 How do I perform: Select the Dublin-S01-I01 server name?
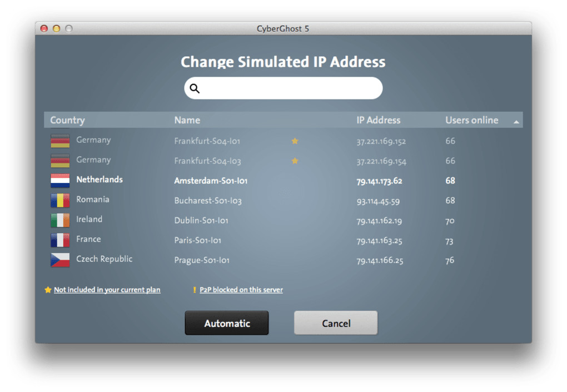201,221
